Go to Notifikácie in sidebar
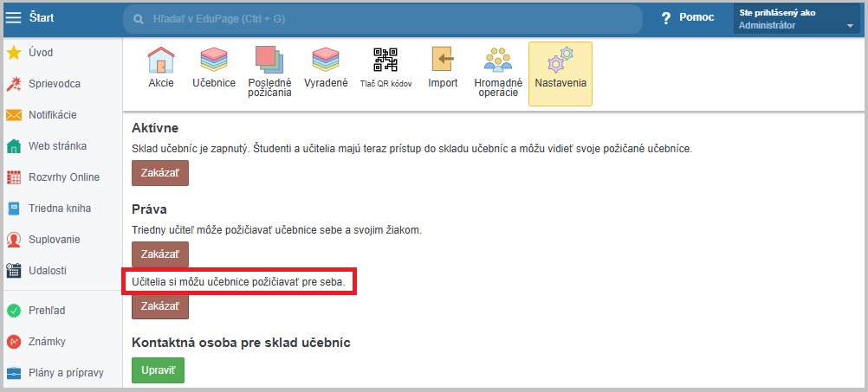Viewport: 868px width, 392px height. coord(53,115)
